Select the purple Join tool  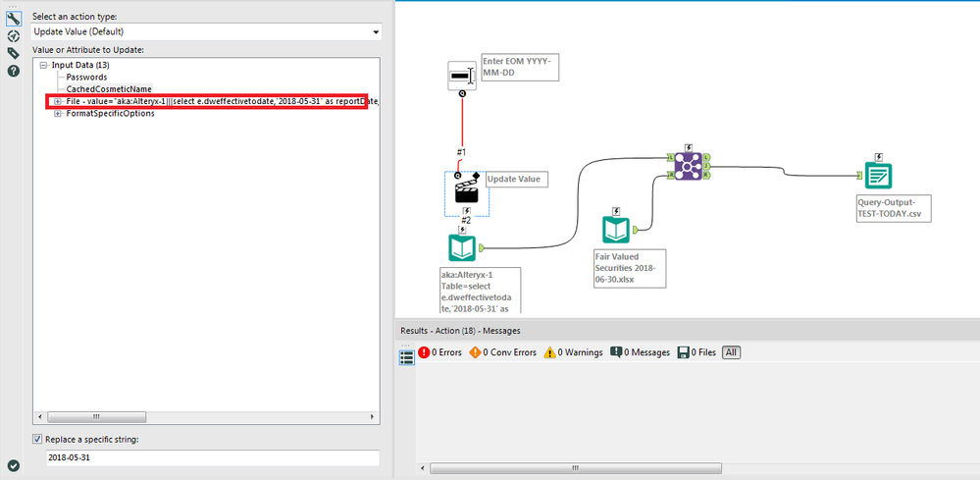(688, 167)
